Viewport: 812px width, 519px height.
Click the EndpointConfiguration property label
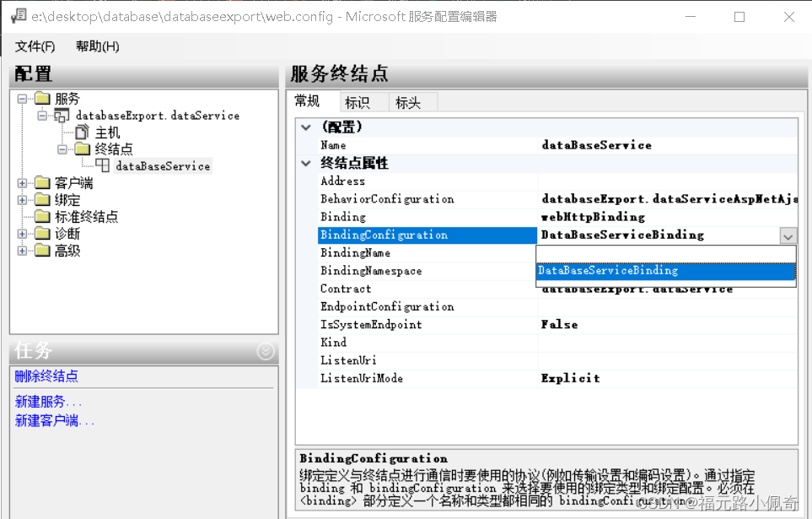(x=387, y=306)
